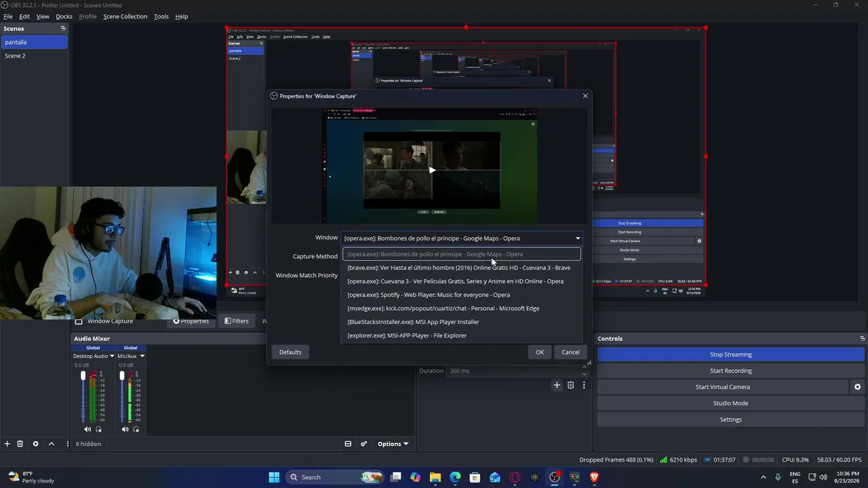Image resolution: width=868 pixels, height=488 pixels.
Task: Select the pantalla scene
Action: point(34,42)
